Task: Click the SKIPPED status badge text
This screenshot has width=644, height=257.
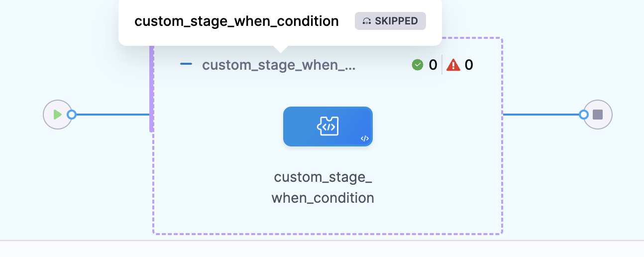Action: click(x=396, y=21)
